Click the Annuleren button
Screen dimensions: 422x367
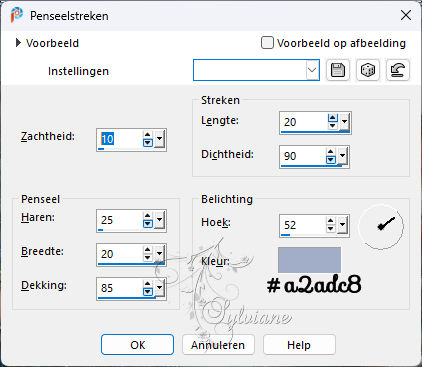[218, 345]
